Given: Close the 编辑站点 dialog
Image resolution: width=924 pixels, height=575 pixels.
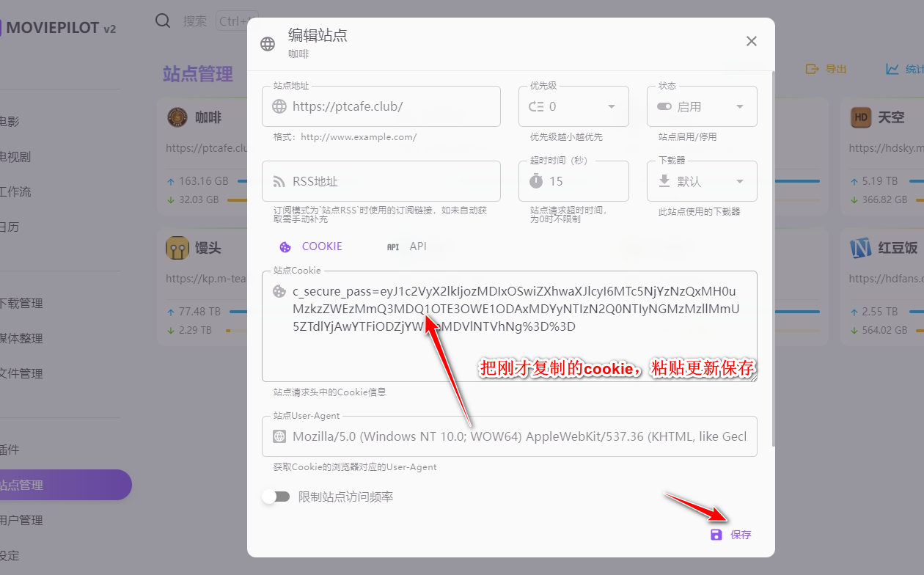Looking at the screenshot, I should (751, 42).
